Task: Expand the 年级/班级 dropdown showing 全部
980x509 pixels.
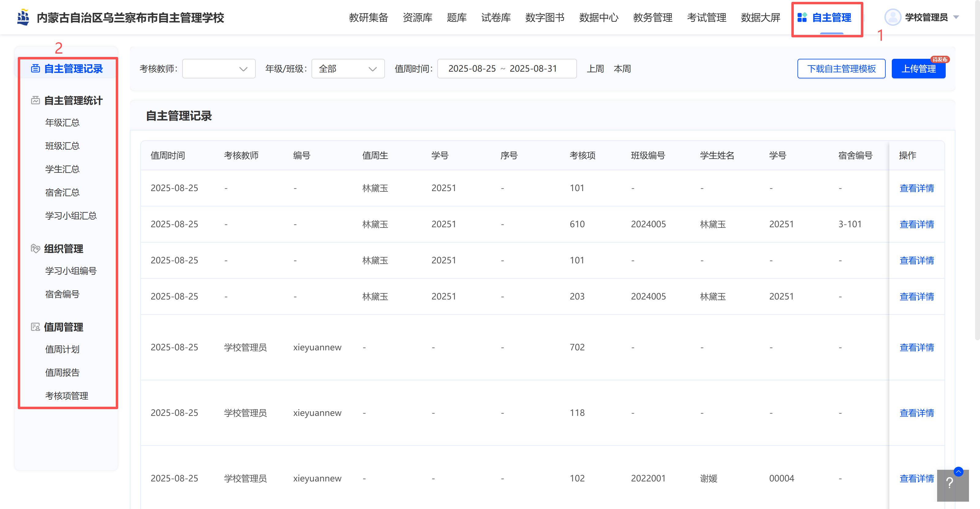Action: pyautogui.click(x=348, y=69)
